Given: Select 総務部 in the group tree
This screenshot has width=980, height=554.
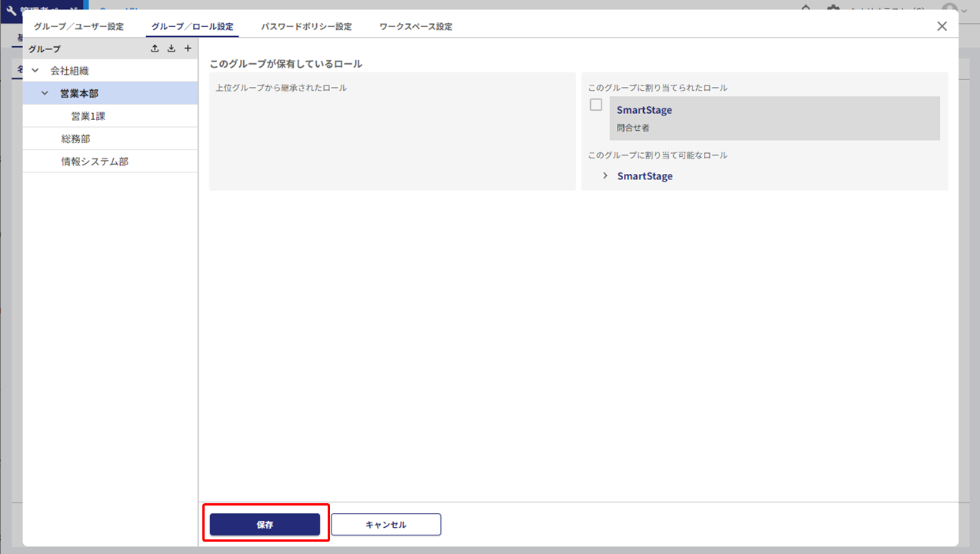Looking at the screenshot, I should click(x=76, y=139).
